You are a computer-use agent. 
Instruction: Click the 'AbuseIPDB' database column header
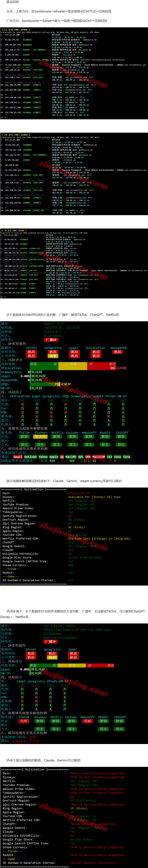[118, 348]
